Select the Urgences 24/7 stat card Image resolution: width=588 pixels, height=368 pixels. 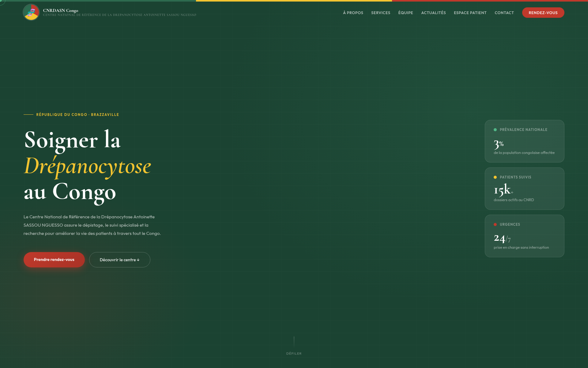point(524,236)
